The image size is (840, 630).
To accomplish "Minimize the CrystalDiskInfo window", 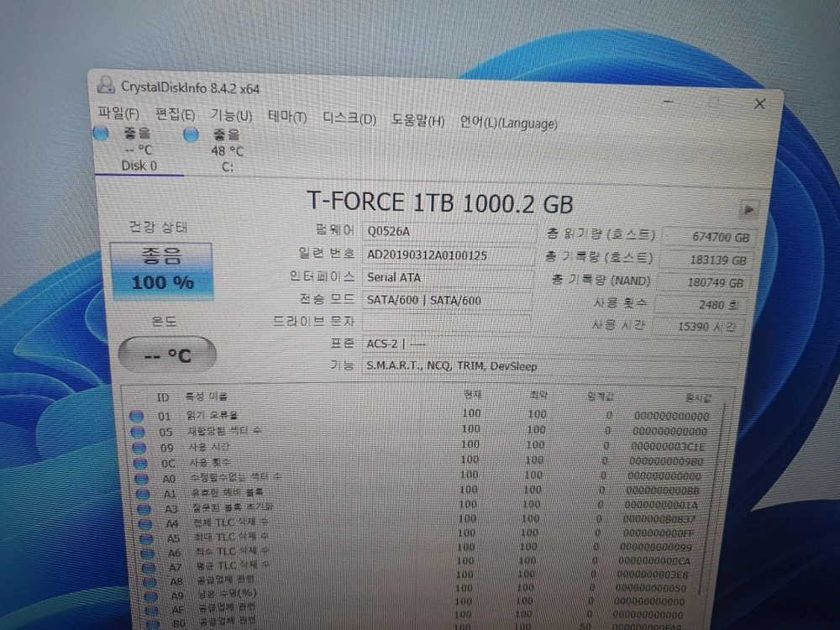I will pyautogui.click(x=668, y=101).
